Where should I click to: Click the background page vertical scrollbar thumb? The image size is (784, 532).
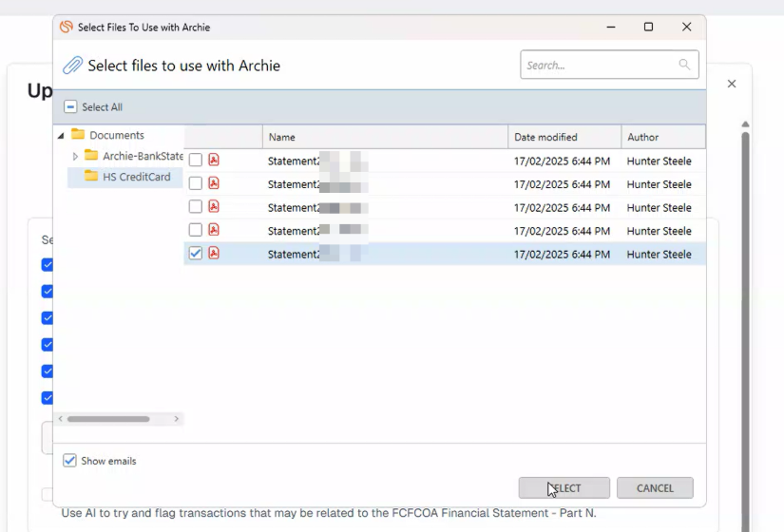pos(745,330)
